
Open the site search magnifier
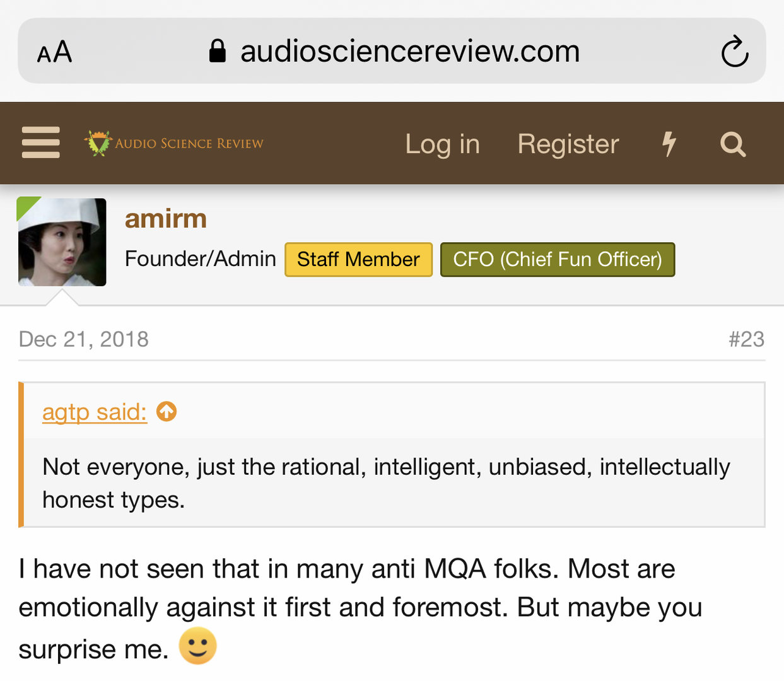tap(732, 144)
